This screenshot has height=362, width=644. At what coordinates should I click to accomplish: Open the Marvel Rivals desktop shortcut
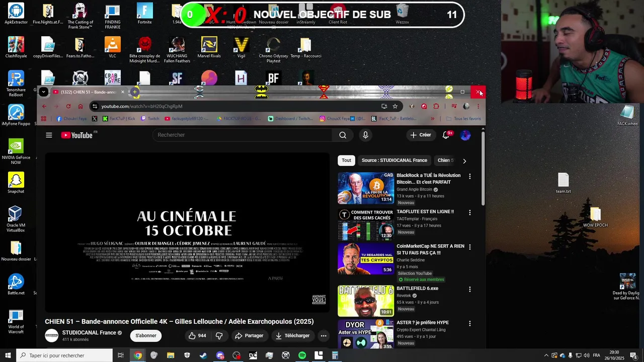pos(209,48)
